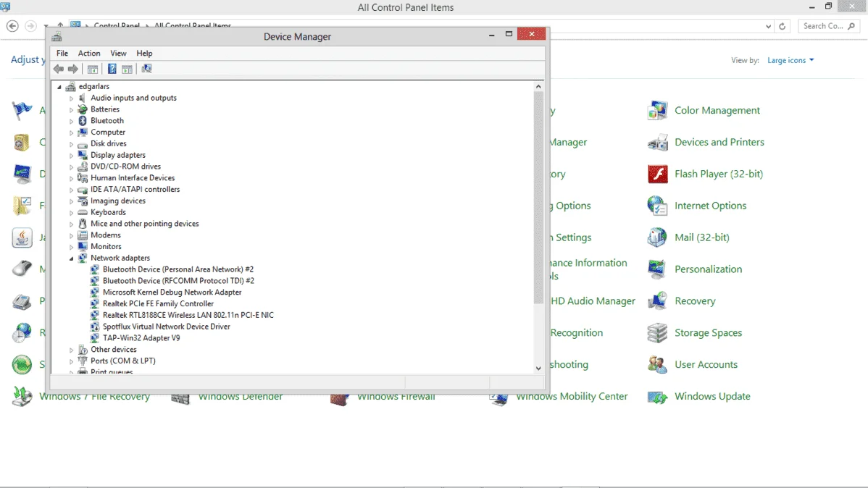This screenshot has width=868, height=488.
Task: Open the Flash Player icon in Control Panel
Action: [x=658, y=174]
